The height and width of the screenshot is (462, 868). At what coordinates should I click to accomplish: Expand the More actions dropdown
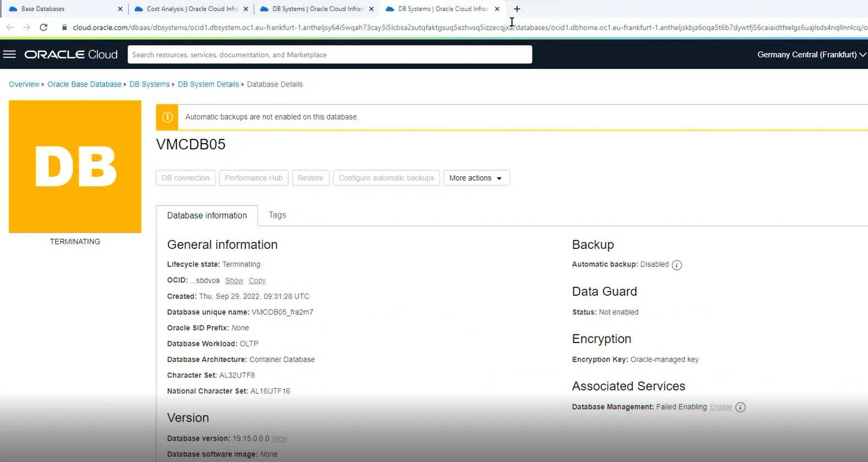[x=476, y=178]
